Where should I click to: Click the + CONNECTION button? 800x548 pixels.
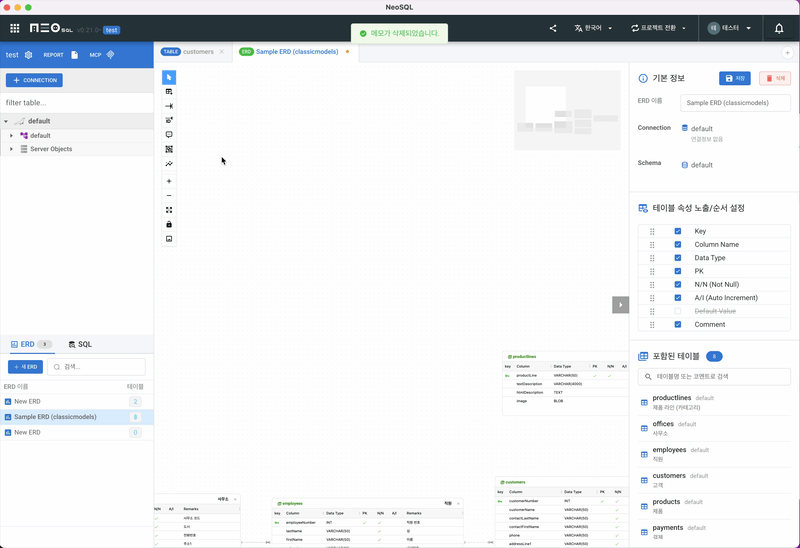click(x=34, y=80)
